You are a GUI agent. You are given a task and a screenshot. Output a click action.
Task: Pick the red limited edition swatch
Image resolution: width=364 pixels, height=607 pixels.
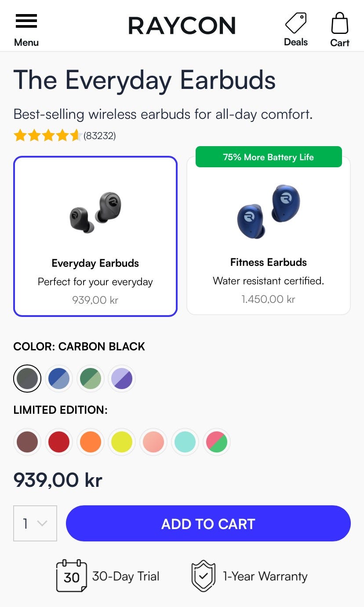click(x=59, y=442)
